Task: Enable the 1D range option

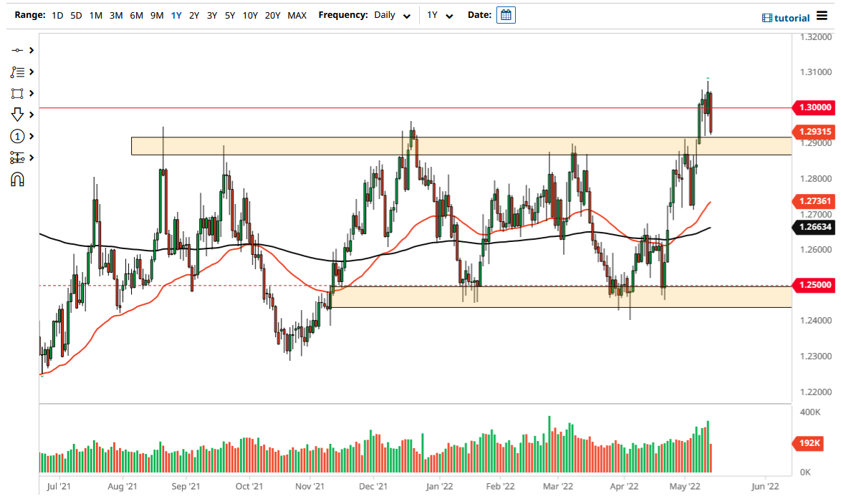Action: pos(57,14)
